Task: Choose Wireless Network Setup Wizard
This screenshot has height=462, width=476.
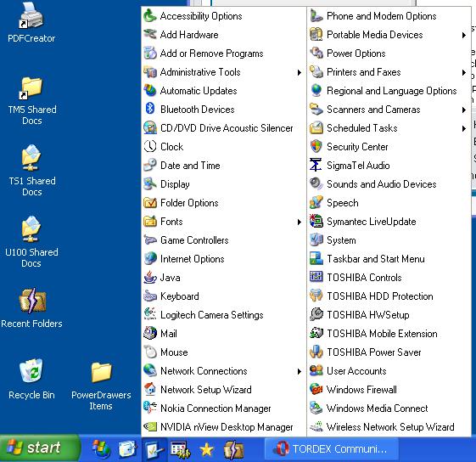Action: click(x=389, y=426)
